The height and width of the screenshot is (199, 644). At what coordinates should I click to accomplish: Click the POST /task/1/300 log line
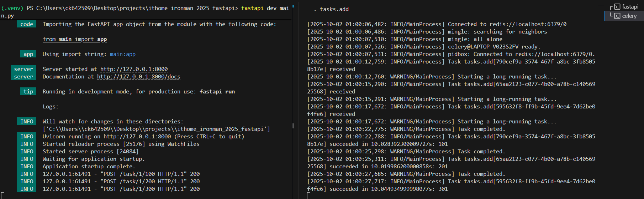121,189
